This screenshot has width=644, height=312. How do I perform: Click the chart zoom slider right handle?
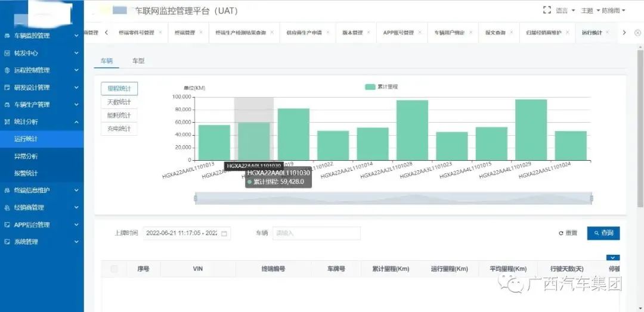592,198
